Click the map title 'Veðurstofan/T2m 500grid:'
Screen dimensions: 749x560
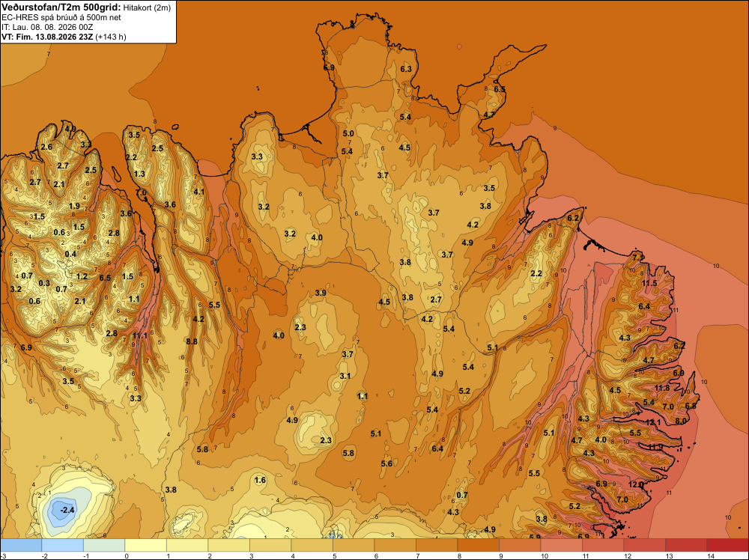61,7
